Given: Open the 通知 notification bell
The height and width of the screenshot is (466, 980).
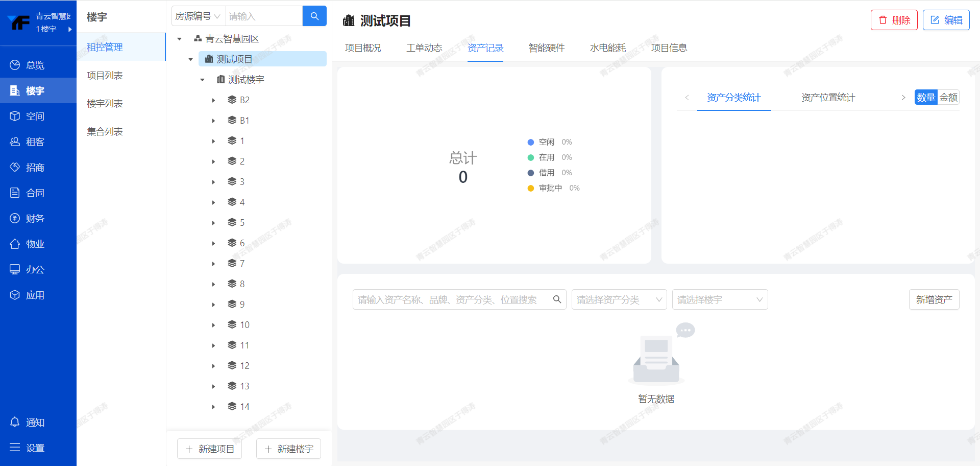Looking at the screenshot, I should tap(15, 422).
